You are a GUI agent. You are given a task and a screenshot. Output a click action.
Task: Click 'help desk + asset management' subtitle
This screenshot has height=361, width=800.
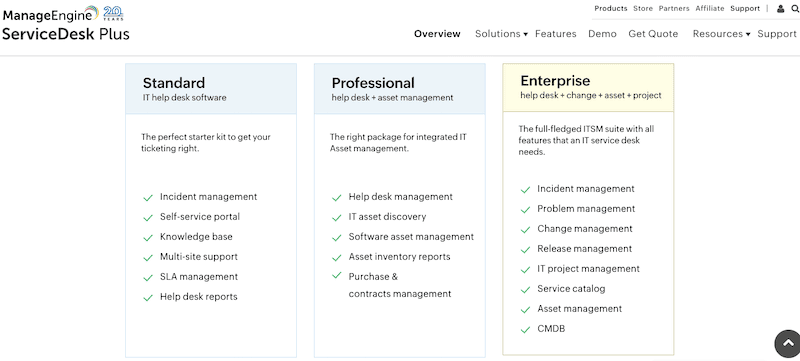(392, 97)
